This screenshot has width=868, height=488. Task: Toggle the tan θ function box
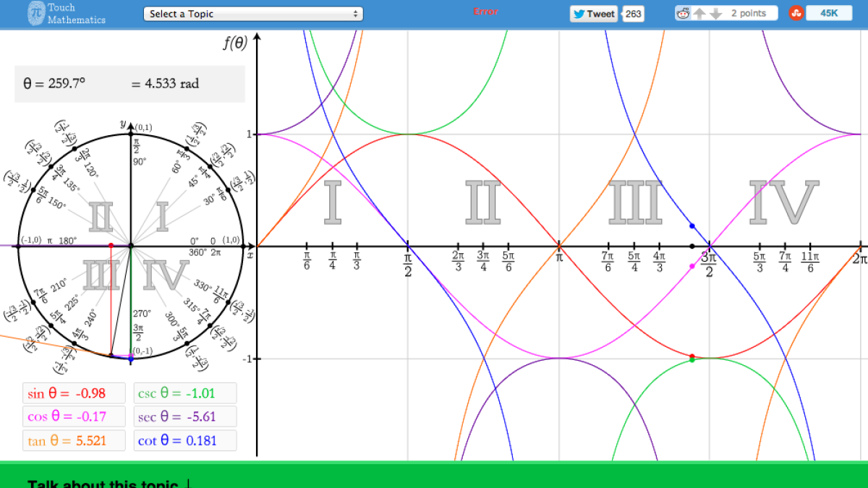click(74, 440)
